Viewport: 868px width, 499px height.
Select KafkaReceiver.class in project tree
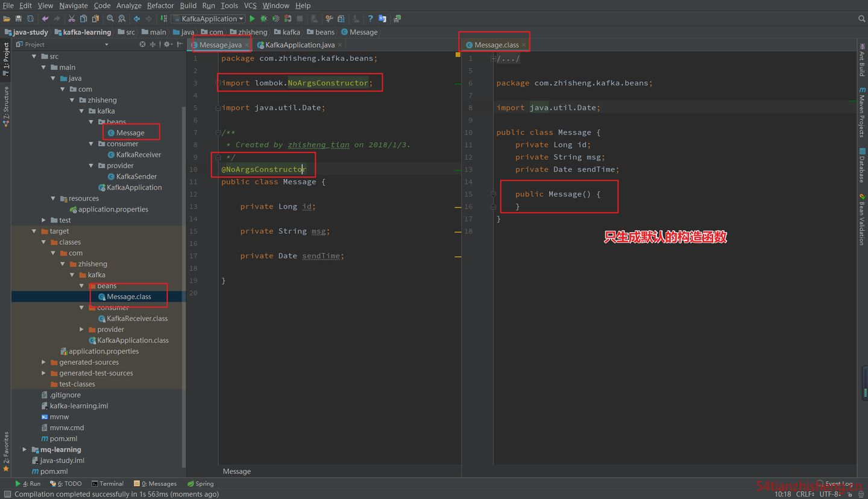click(x=133, y=318)
